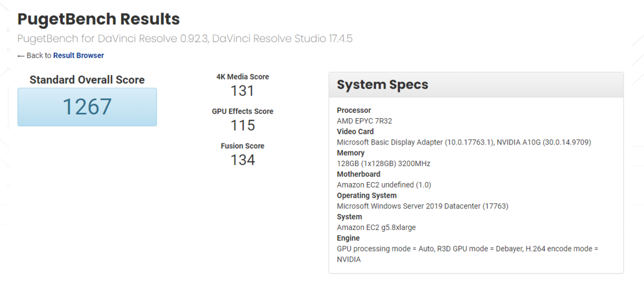
Task: Open the Result Browser link
Action: (78, 55)
